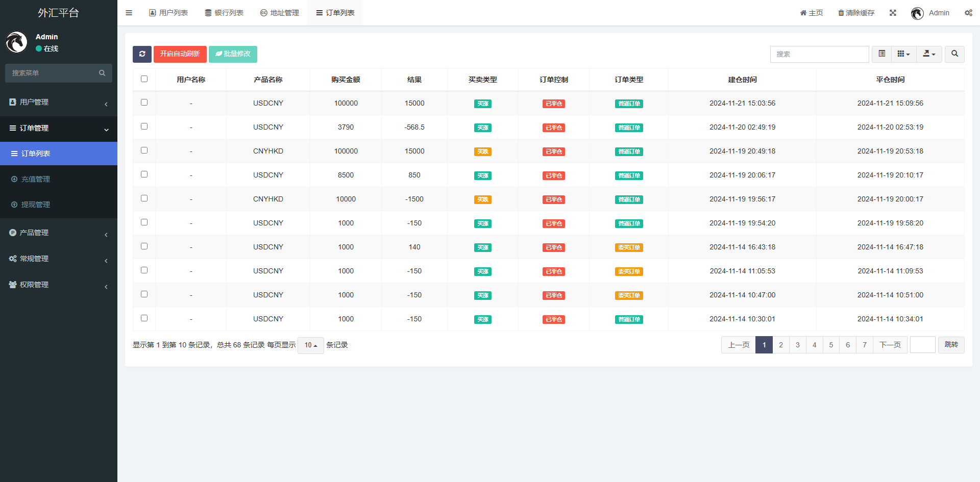Image resolution: width=980 pixels, height=482 pixels.
Task: Go to 主页 home link
Action: point(812,13)
